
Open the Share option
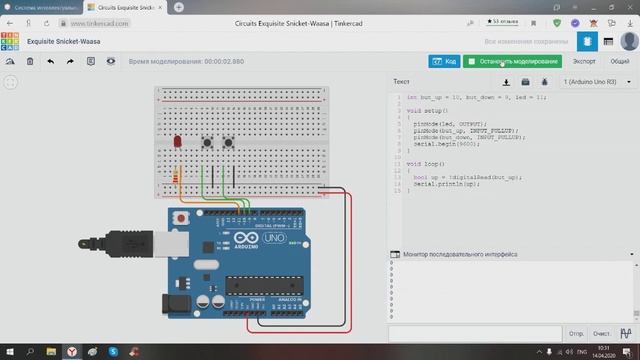coord(620,61)
